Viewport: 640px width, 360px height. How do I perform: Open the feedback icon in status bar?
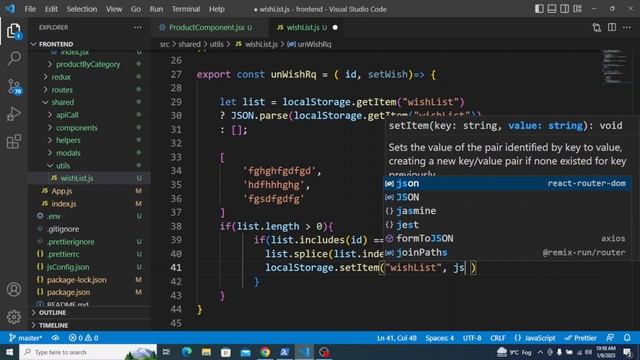tap(610, 338)
